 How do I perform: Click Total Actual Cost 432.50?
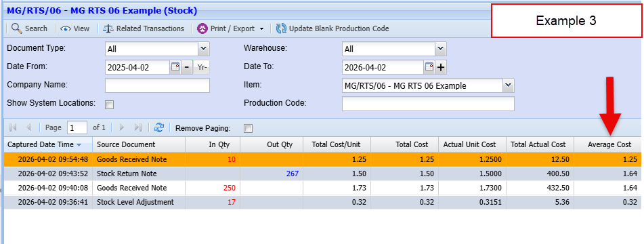558,188
